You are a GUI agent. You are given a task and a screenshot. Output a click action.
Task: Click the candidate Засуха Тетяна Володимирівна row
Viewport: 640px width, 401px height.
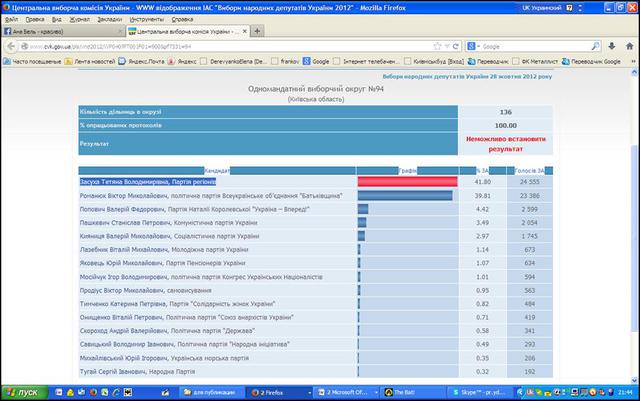coord(145,182)
